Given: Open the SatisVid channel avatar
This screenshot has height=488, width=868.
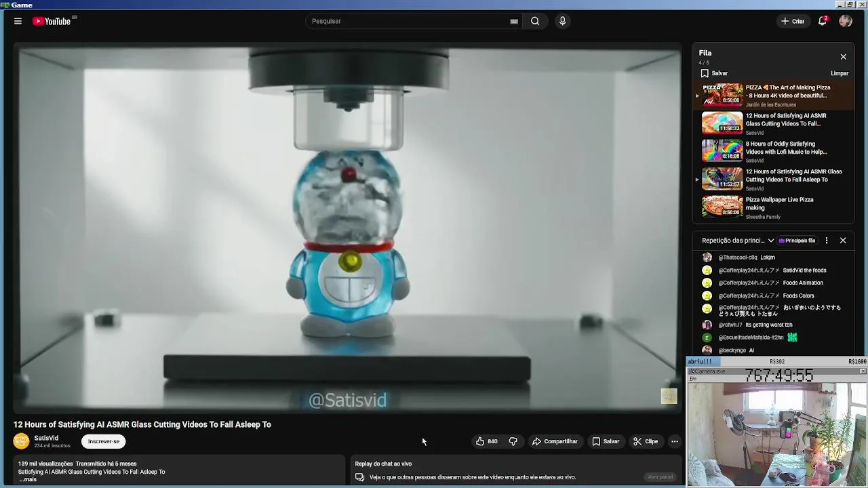Looking at the screenshot, I should (22, 441).
